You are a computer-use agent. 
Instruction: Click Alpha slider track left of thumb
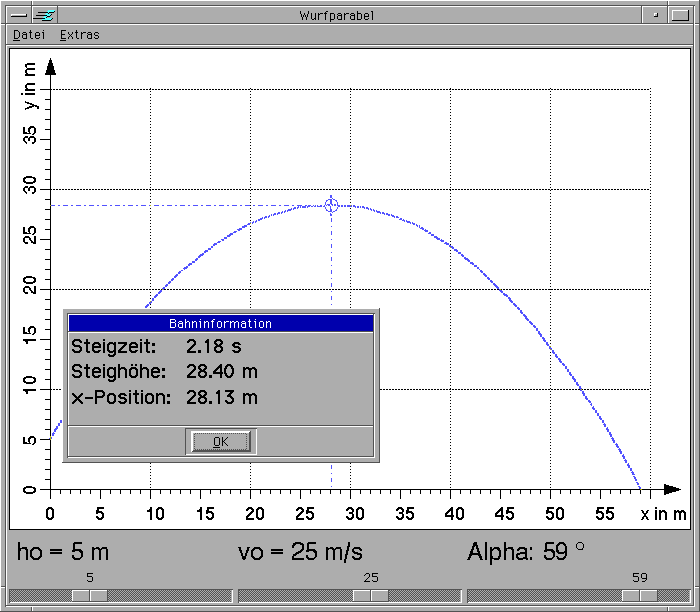tap(540, 595)
